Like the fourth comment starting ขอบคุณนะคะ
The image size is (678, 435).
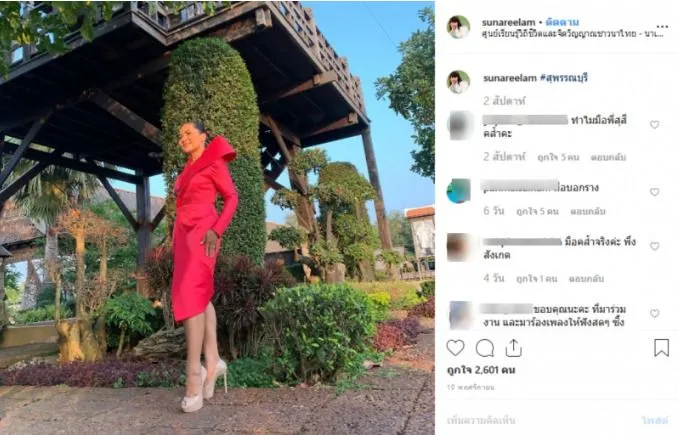click(655, 313)
